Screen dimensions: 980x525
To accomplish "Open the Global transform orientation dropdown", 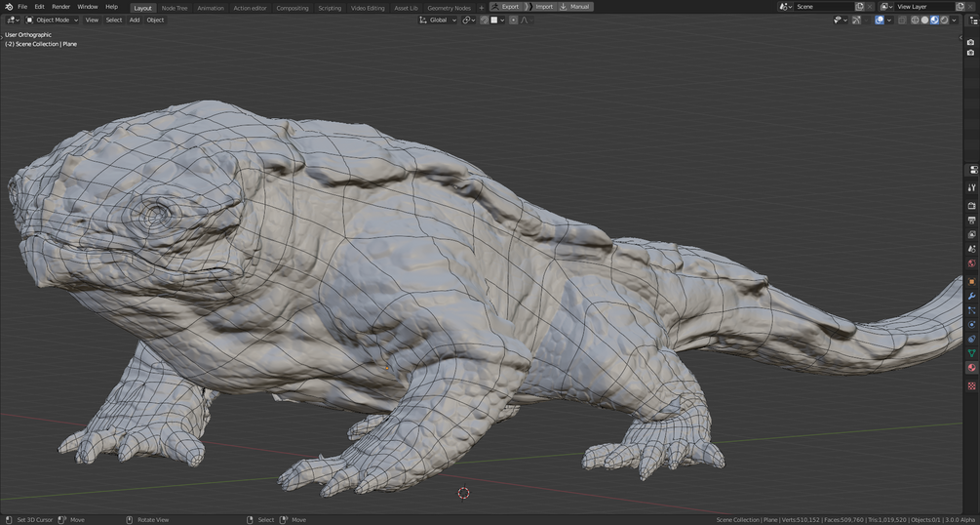I will click(x=438, y=20).
